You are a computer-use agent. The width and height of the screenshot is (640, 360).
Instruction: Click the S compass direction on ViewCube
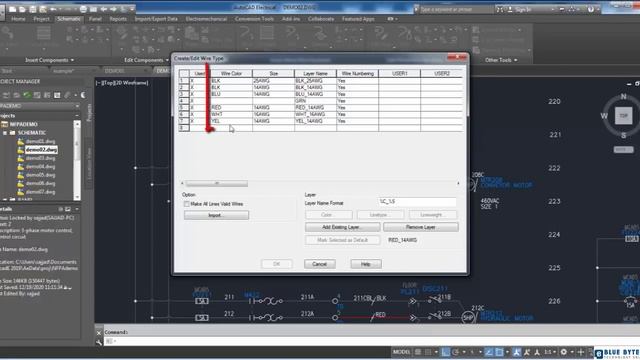tap(623, 135)
